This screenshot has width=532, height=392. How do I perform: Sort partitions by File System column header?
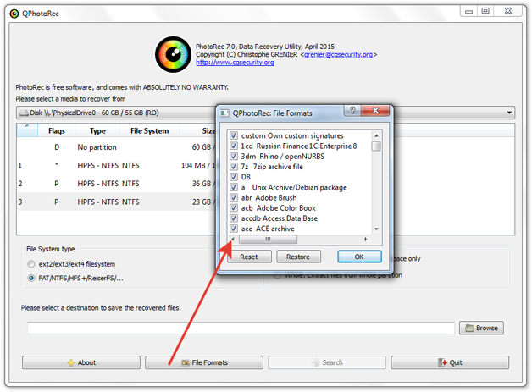click(x=150, y=131)
